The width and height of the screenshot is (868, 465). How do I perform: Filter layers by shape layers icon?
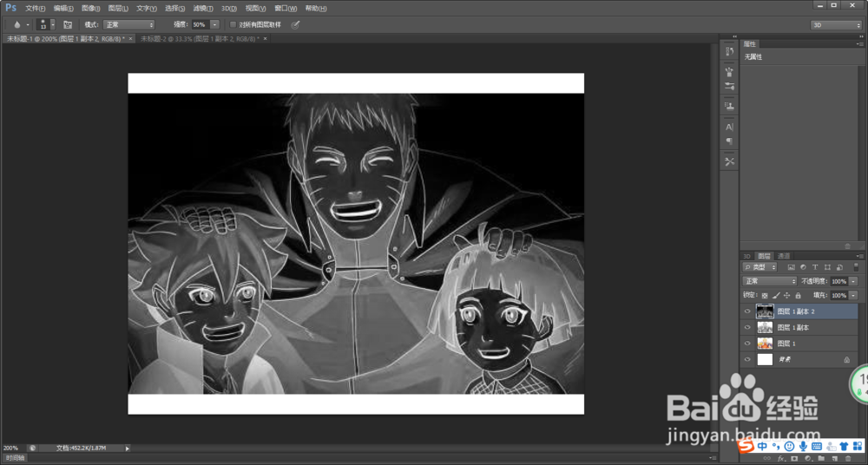(827, 267)
